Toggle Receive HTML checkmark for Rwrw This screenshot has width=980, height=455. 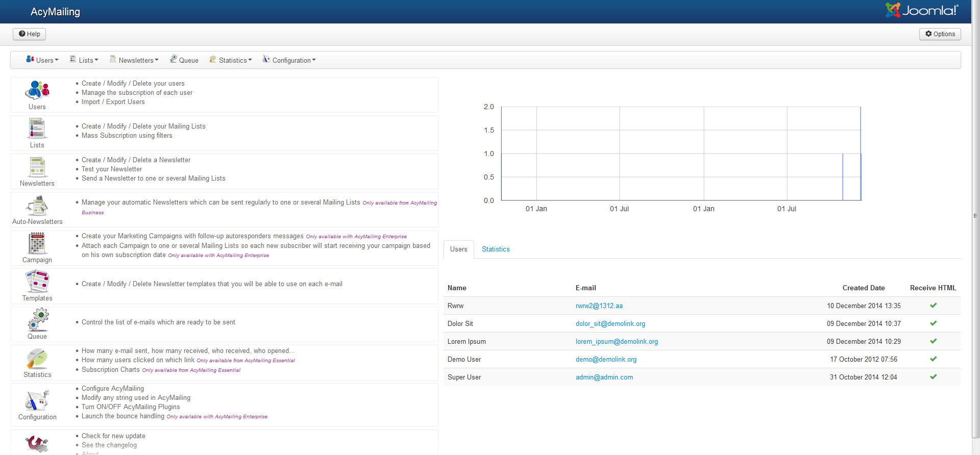tap(933, 306)
